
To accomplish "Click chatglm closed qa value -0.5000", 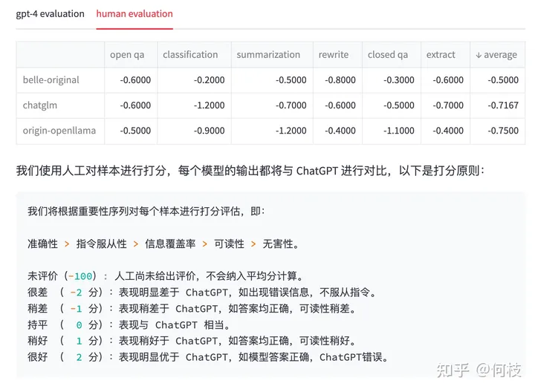I will [399, 105].
